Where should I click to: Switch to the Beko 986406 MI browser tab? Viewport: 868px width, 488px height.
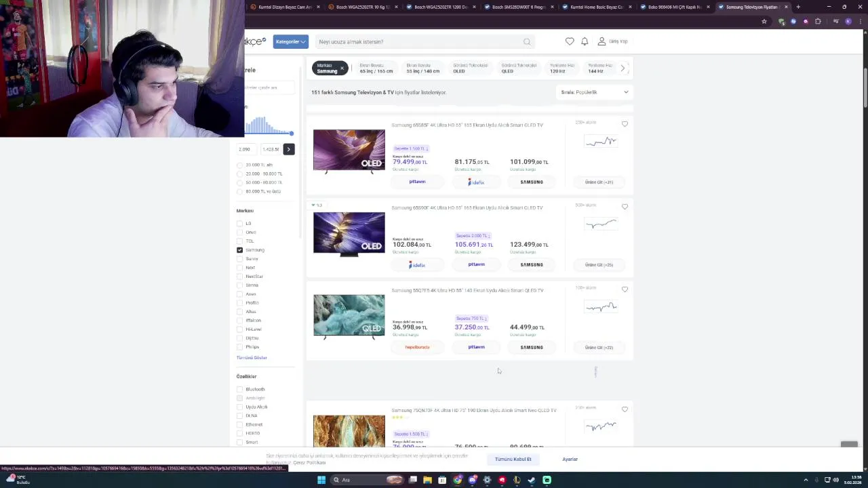[x=674, y=7]
